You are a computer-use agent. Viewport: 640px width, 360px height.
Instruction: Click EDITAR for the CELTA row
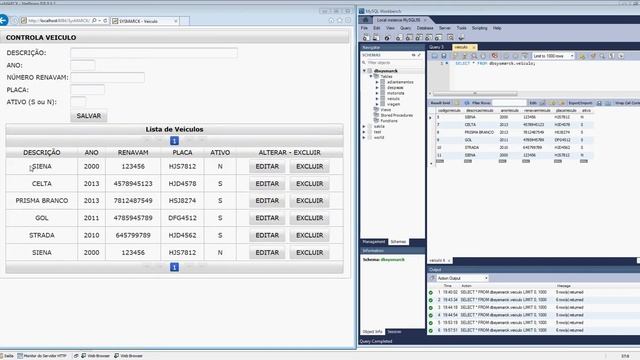[267, 184]
